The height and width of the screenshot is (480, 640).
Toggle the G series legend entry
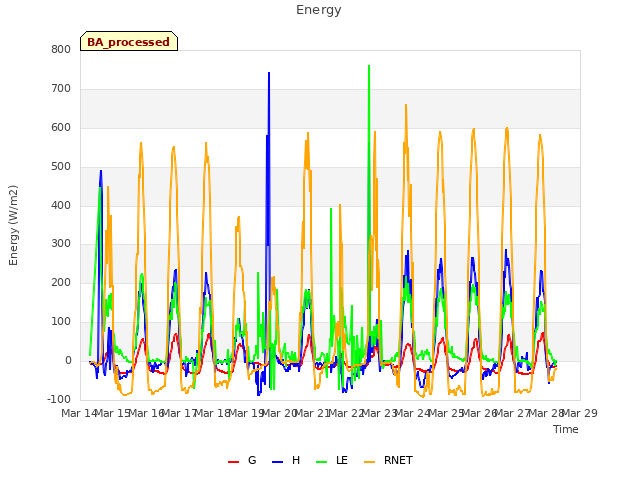point(242,460)
